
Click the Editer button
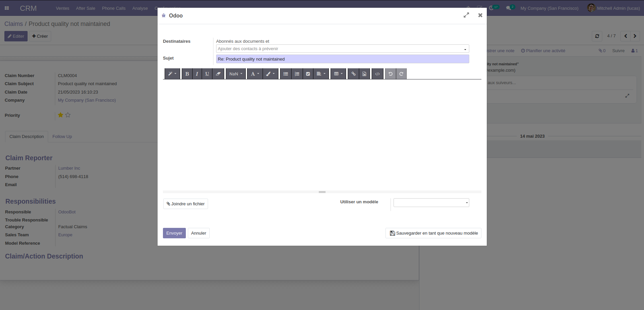click(16, 36)
